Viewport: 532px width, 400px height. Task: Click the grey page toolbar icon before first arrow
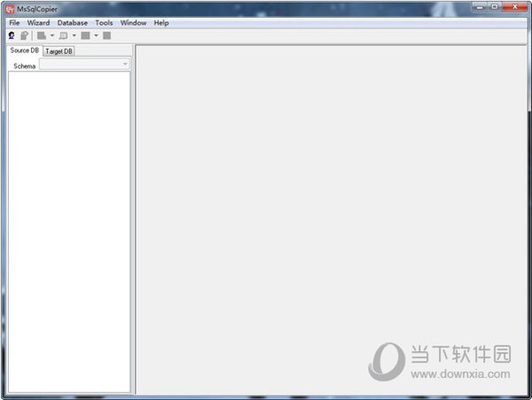[x=42, y=35]
